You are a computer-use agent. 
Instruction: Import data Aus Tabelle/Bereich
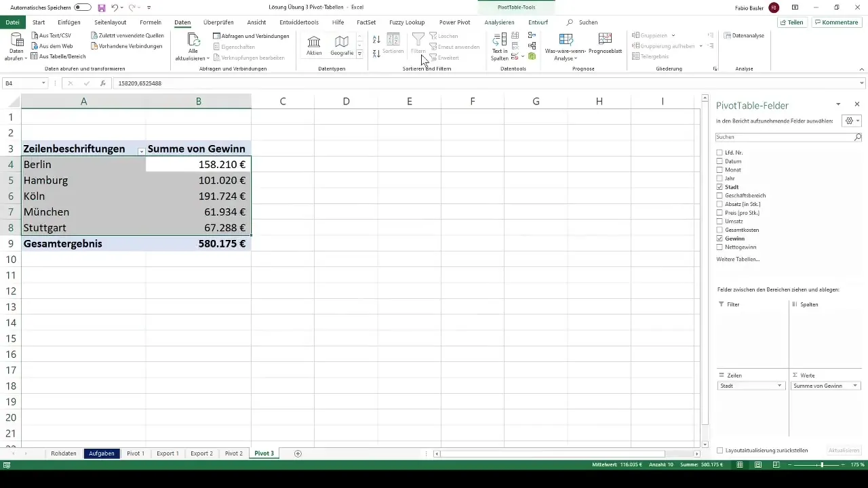pos(57,56)
